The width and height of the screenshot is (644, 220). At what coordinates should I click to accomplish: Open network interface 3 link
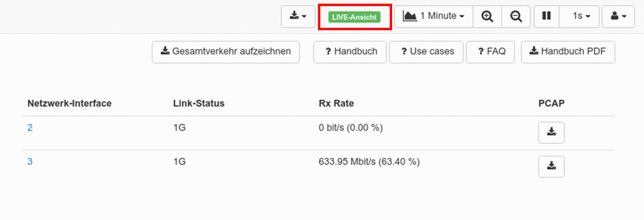coord(30,162)
